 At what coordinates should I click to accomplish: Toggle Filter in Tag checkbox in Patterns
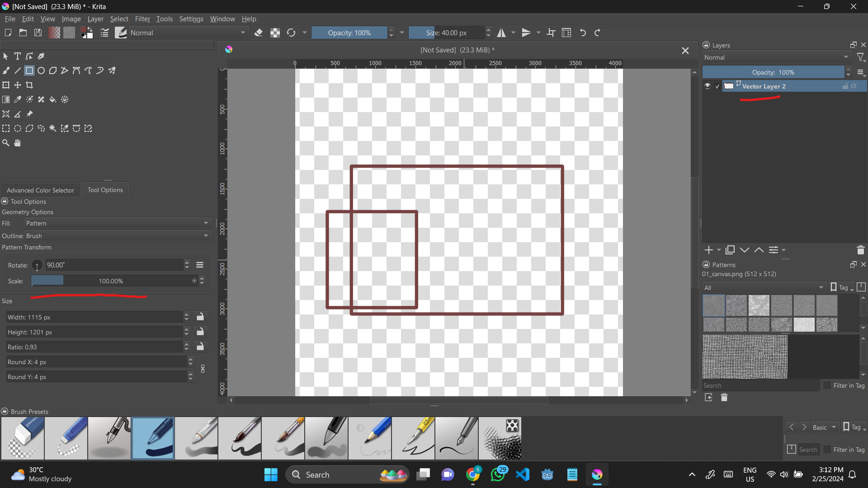(x=827, y=385)
